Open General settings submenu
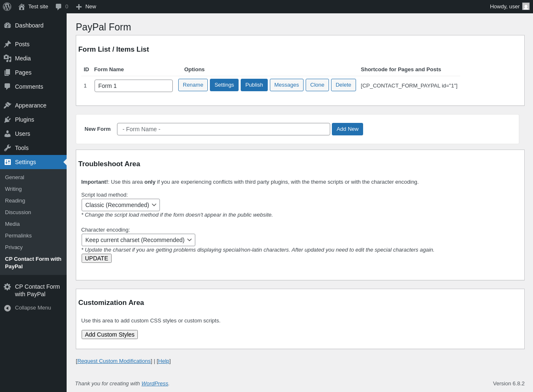 click(15, 177)
